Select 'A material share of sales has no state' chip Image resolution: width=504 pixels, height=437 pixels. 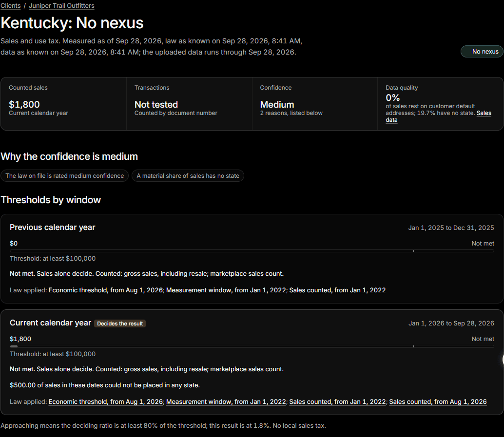(188, 176)
